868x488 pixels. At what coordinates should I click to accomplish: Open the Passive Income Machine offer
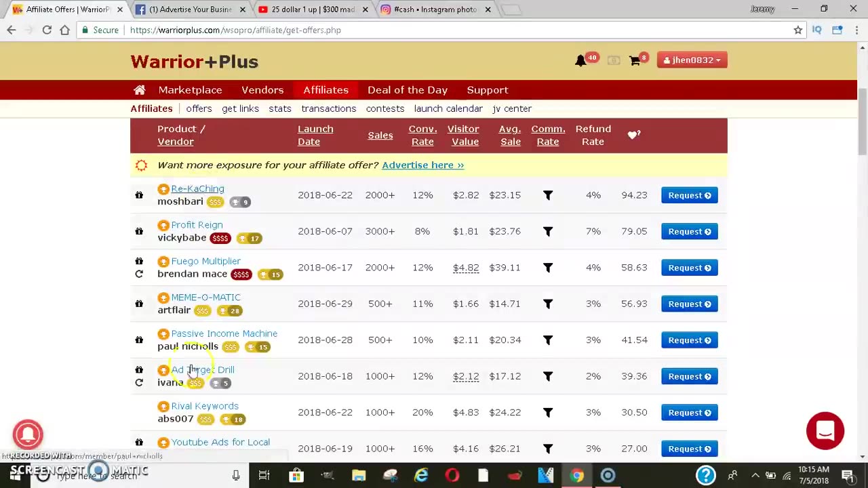[x=224, y=333]
